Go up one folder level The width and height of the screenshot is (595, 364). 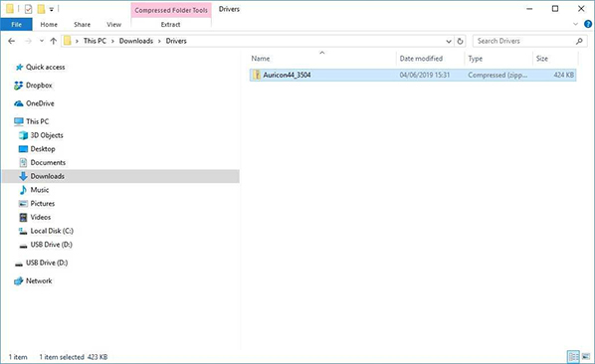[x=53, y=41]
